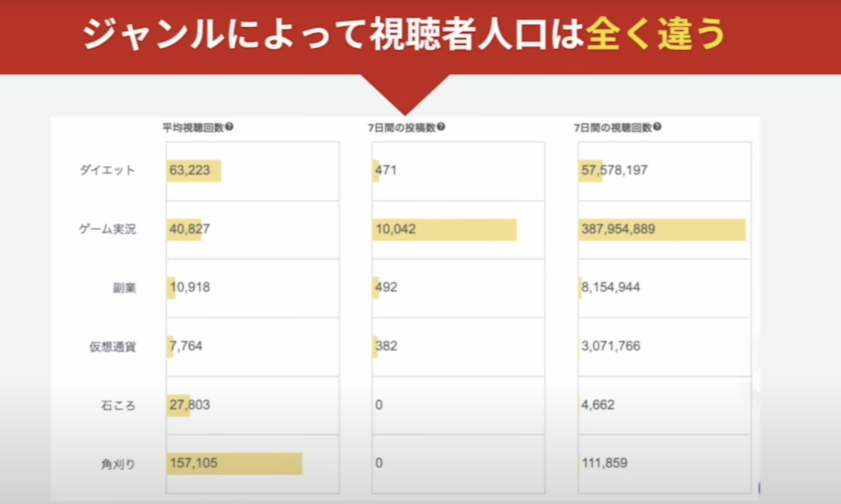Select the 仮想通貨 row label

tap(113, 346)
